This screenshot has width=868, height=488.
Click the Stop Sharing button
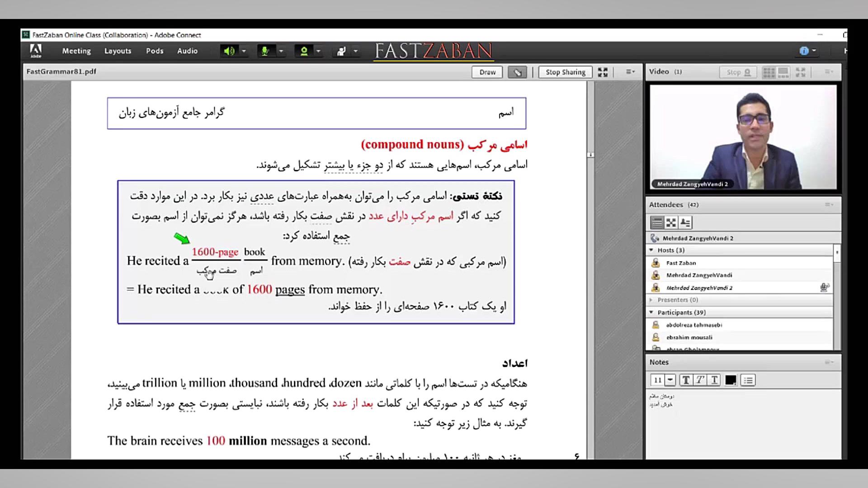[566, 72]
